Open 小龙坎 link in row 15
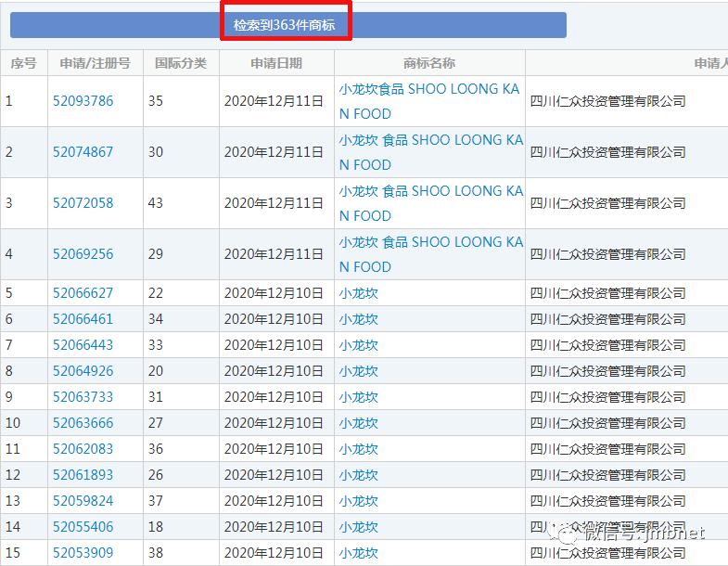This screenshot has width=728, height=566. pos(358,554)
